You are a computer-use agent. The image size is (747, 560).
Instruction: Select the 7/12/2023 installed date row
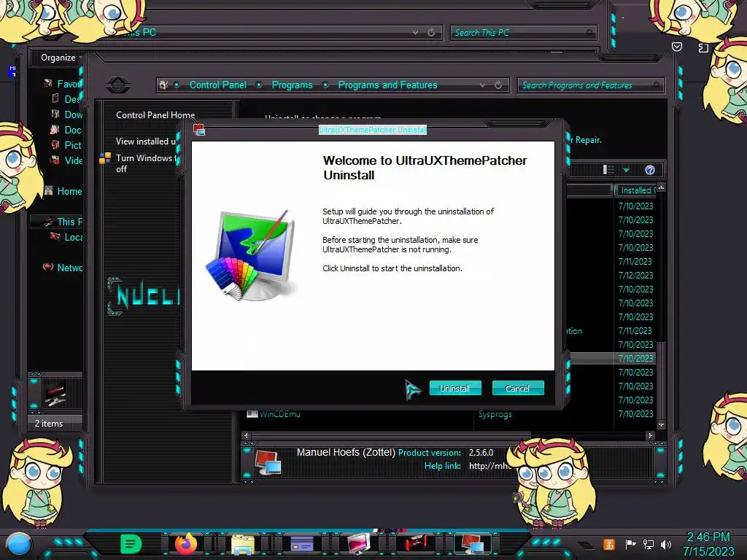point(635,275)
